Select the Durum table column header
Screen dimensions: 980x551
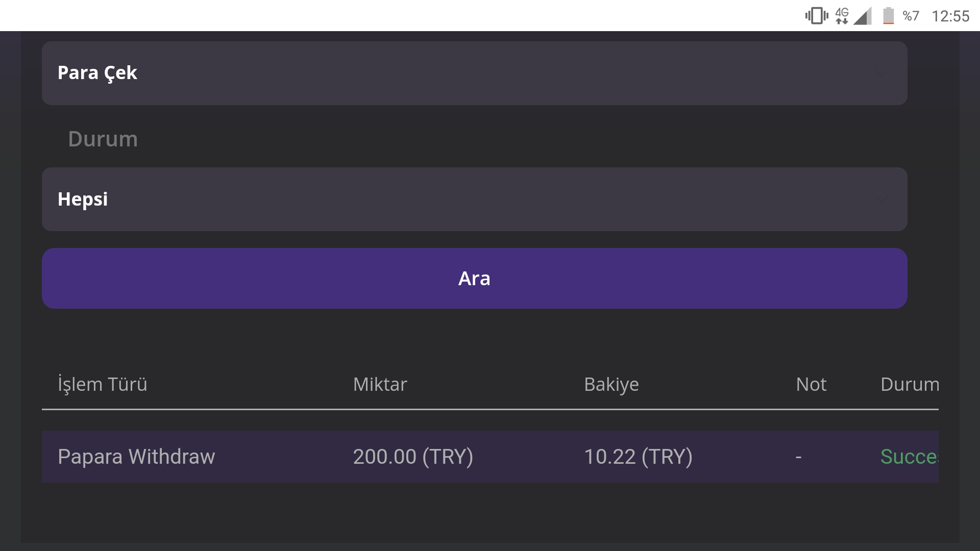(x=910, y=384)
